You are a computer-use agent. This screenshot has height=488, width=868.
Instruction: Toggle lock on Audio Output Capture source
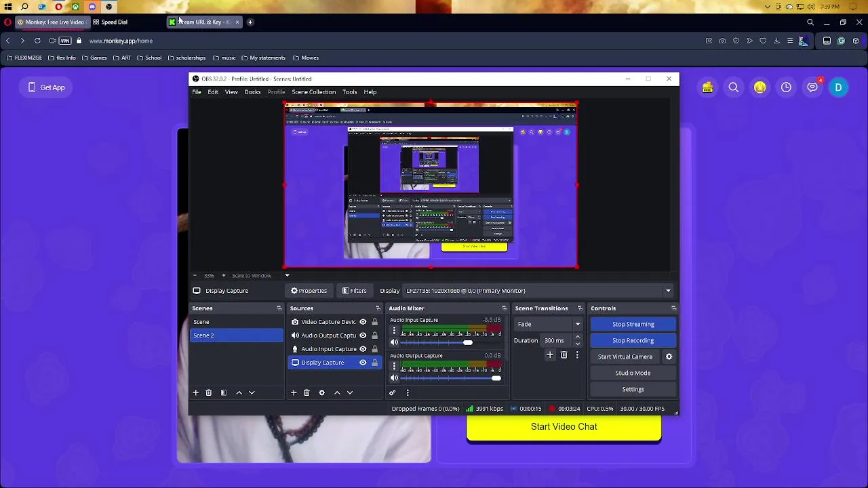pos(374,335)
